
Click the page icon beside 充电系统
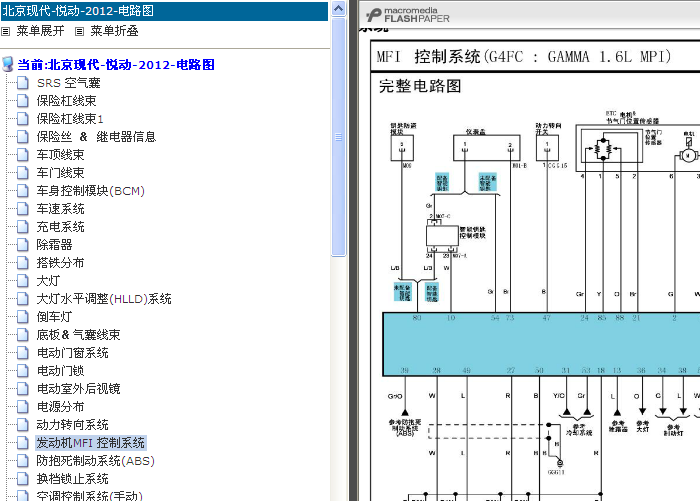point(23,226)
